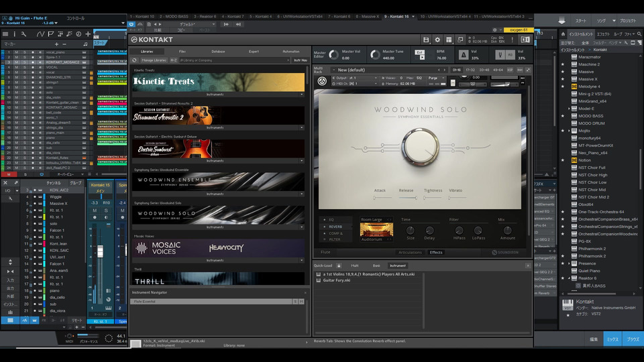Viewport: 644px width, 362px height.
Task: Select the Multi tab in Quick-Load
Action: (x=354, y=265)
